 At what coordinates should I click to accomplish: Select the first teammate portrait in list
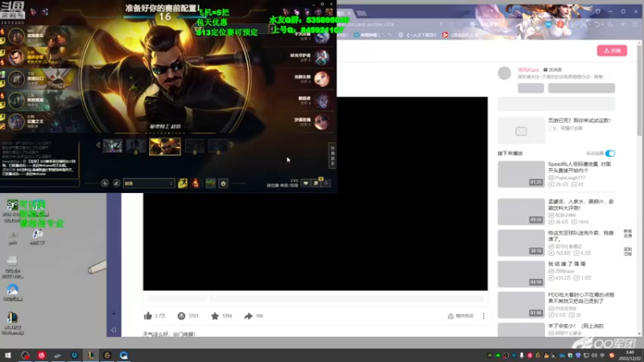pos(16,36)
